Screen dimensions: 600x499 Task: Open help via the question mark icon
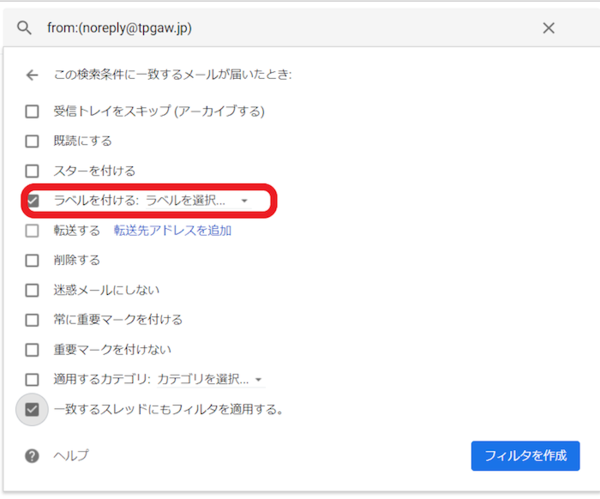pos(32,456)
